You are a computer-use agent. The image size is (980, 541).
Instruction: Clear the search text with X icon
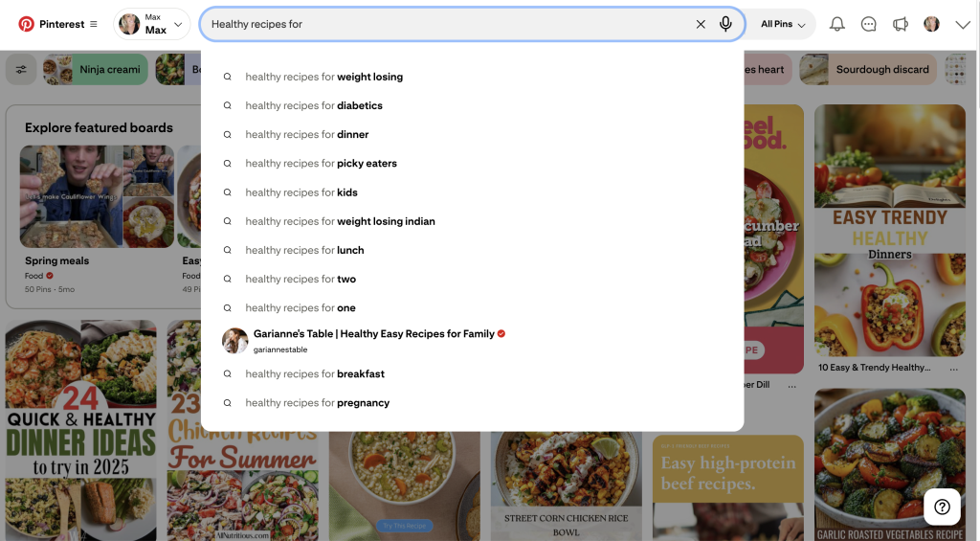(x=701, y=24)
